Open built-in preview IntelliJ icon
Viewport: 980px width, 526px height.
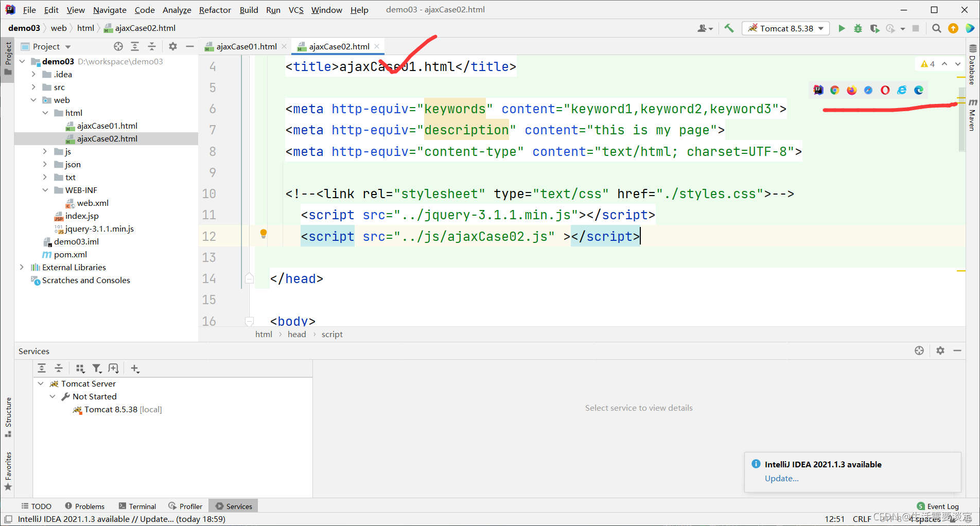coord(818,90)
